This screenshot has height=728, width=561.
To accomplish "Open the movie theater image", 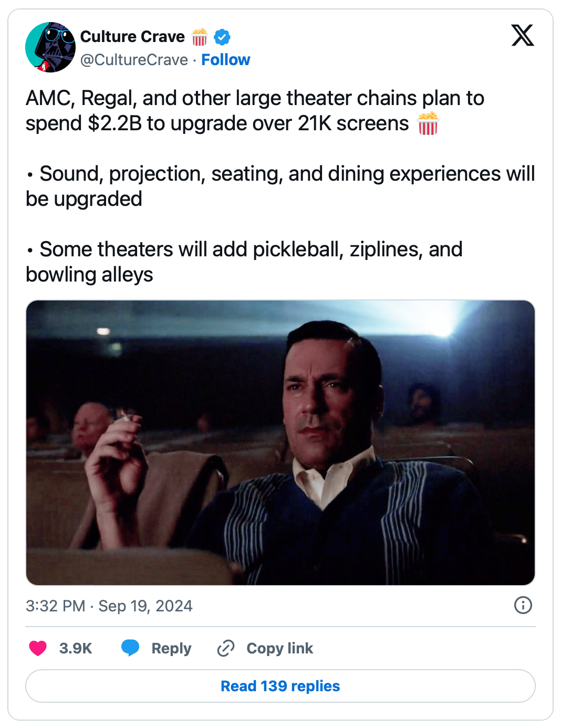I will tap(280, 442).
